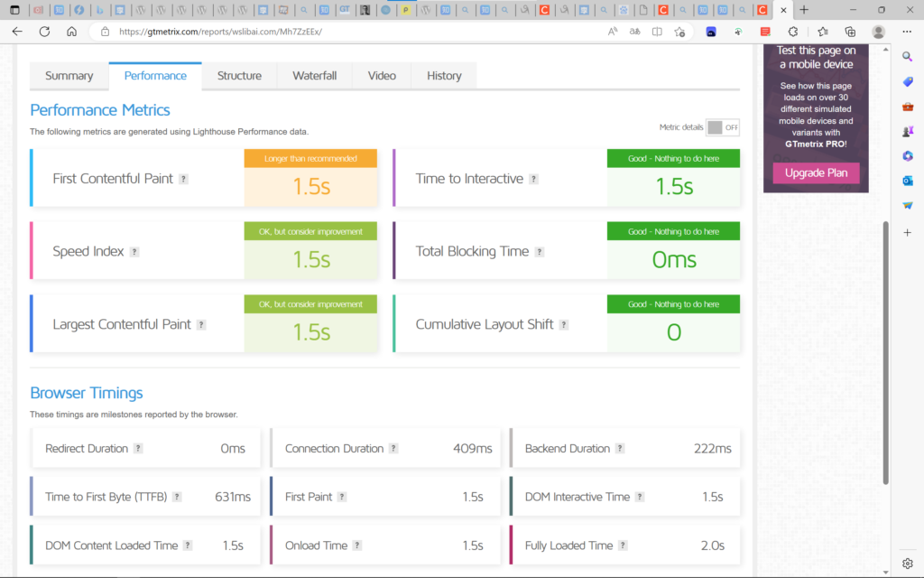Click the page's vertical scrollbar thumb
The width and height of the screenshot is (924, 578).
pos(885,352)
